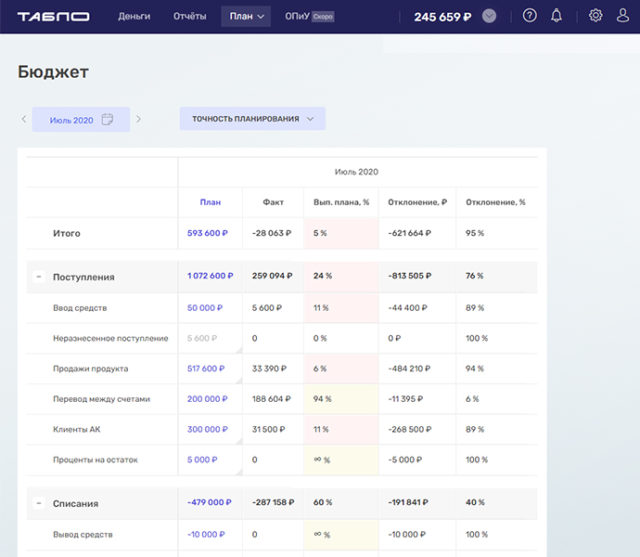Collapse the Поступления group
The height and width of the screenshot is (557, 640).
39,276
